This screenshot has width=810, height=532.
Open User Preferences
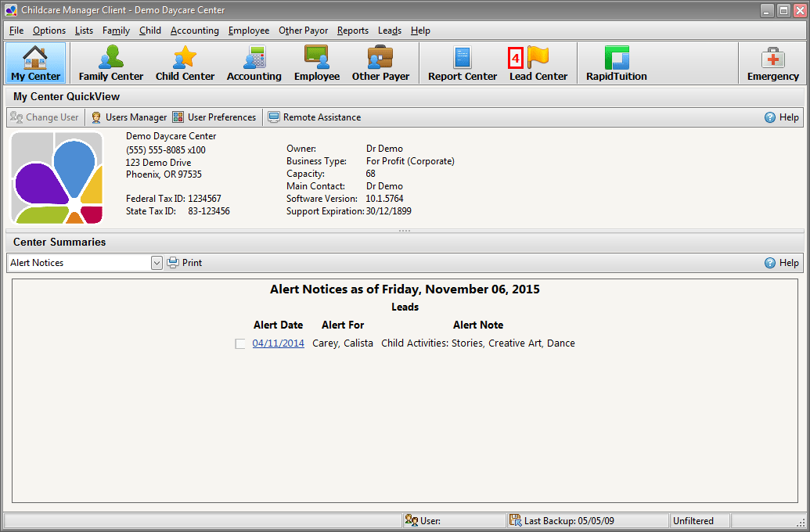[x=214, y=117]
